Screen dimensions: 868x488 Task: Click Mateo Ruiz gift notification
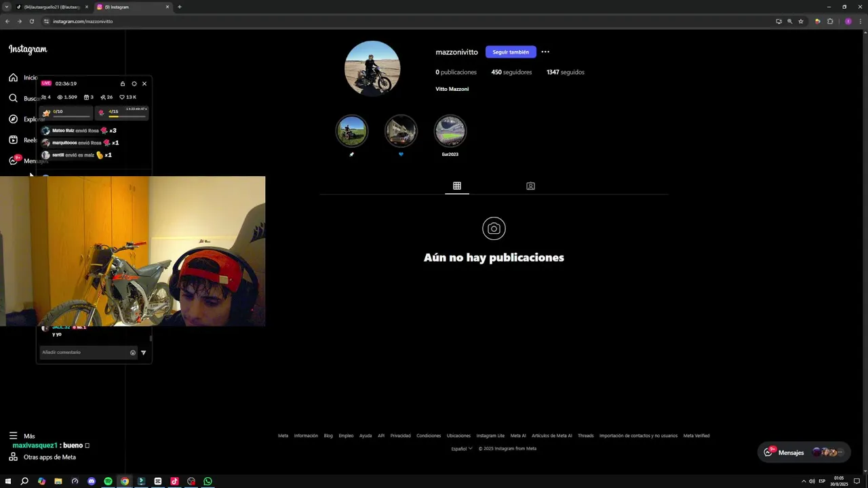(79, 131)
